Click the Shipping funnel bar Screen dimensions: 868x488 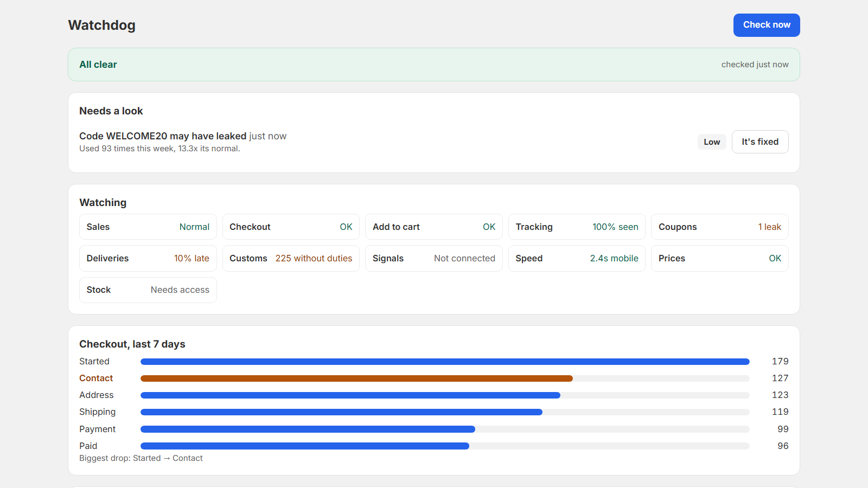(x=341, y=412)
